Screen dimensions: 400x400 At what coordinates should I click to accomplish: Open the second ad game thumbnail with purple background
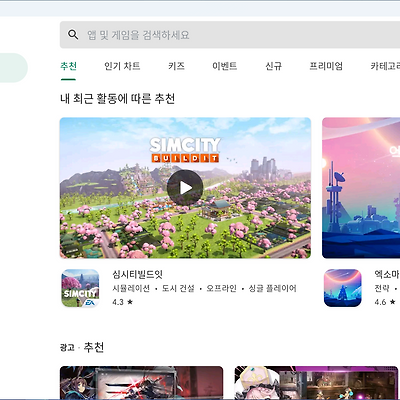[x=316, y=383]
